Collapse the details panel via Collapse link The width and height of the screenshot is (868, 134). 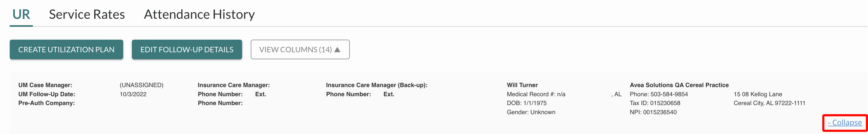[845, 122]
